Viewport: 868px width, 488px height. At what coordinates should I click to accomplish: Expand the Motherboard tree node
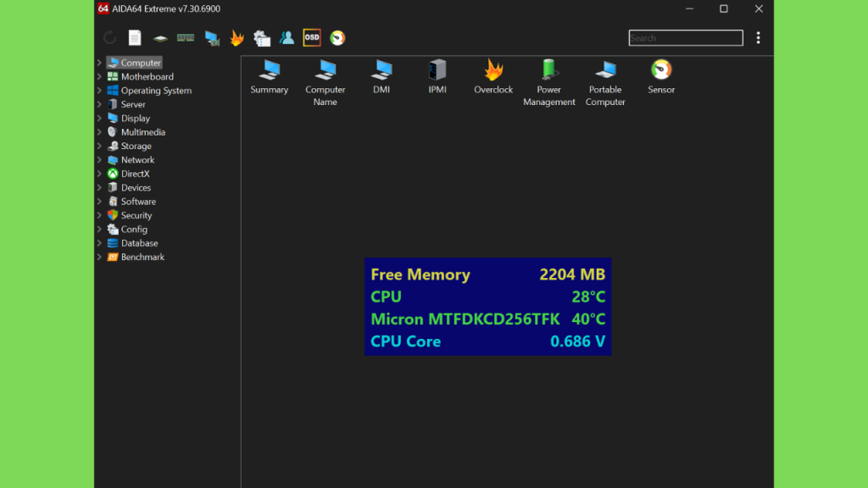100,76
